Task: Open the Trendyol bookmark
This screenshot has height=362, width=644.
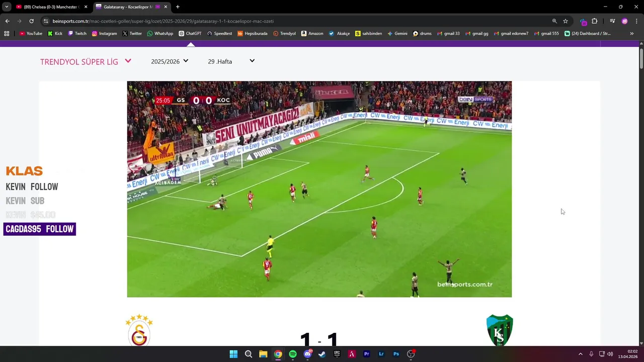Action: [284, 34]
